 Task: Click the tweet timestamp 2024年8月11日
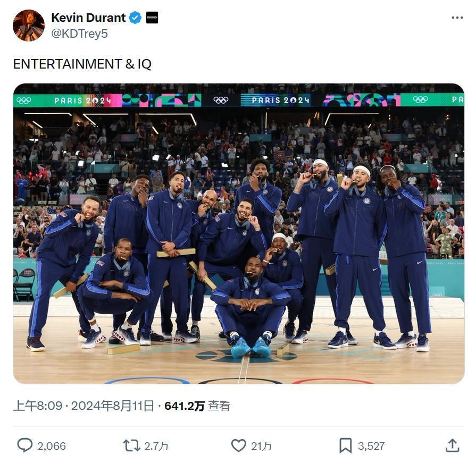point(112,406)
